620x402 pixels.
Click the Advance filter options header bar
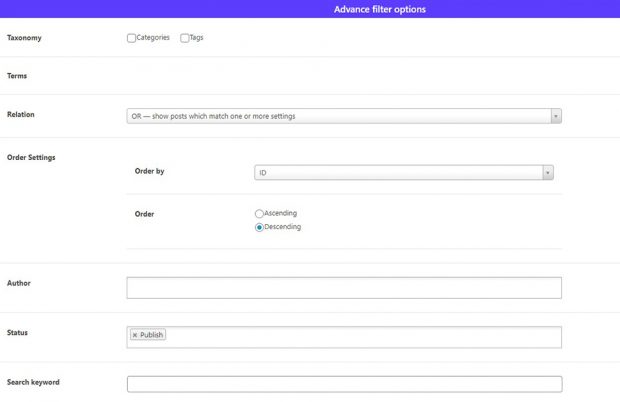[x=380, y=9]
